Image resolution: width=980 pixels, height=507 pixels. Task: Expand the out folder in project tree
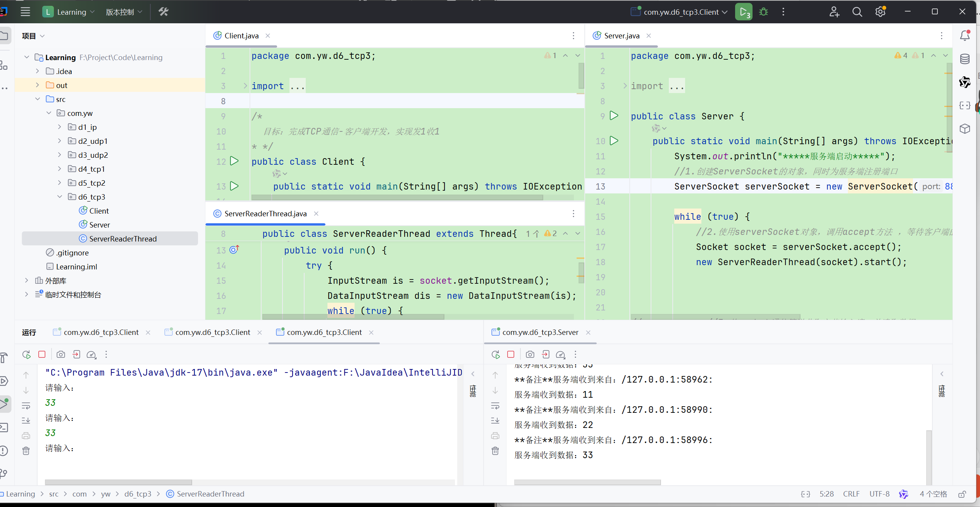tap(38, 85)
